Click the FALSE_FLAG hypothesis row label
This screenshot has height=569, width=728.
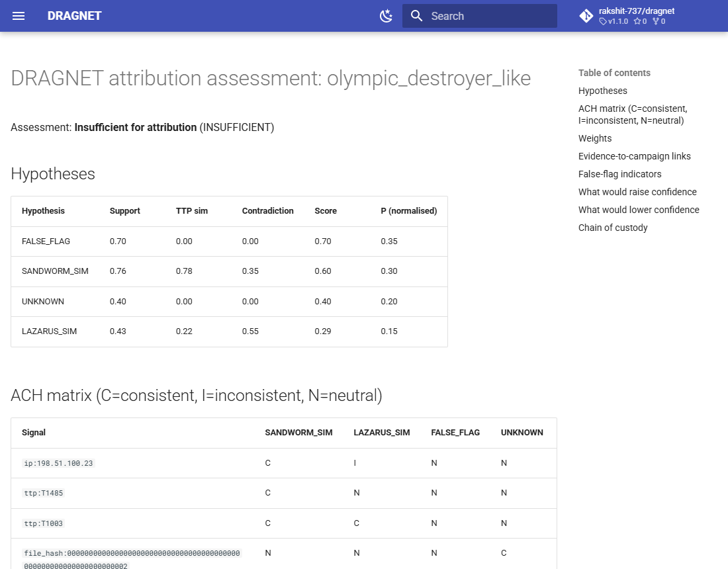[46, 241]
